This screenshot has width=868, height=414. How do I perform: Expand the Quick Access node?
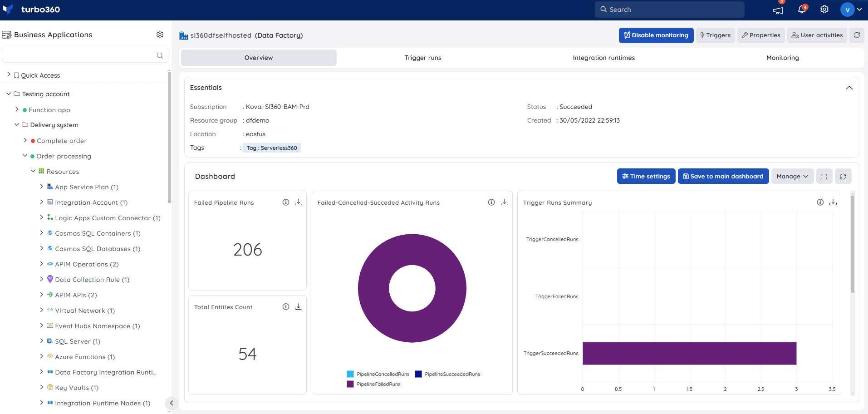tap(9, 75)
